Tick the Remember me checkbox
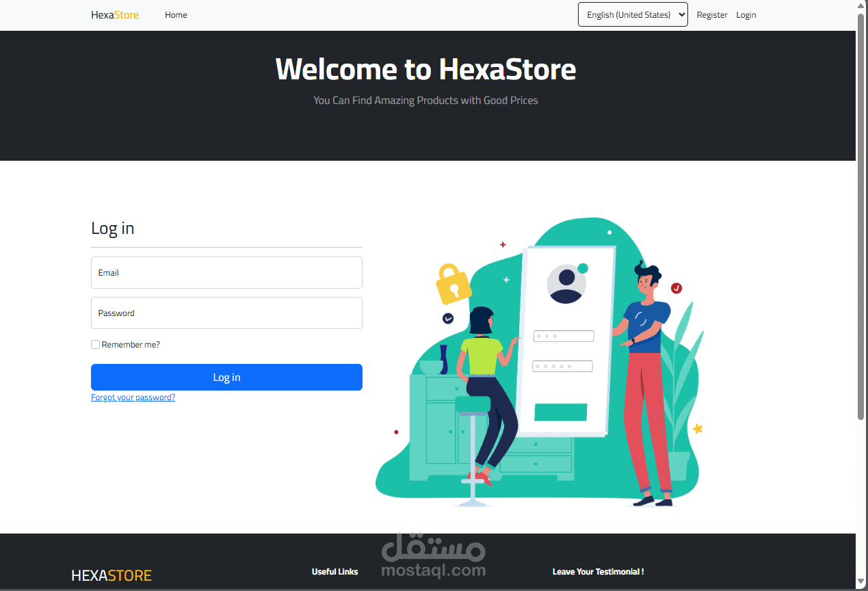The width and height of the screenshot is (868, 591). [x=96, y=345]
